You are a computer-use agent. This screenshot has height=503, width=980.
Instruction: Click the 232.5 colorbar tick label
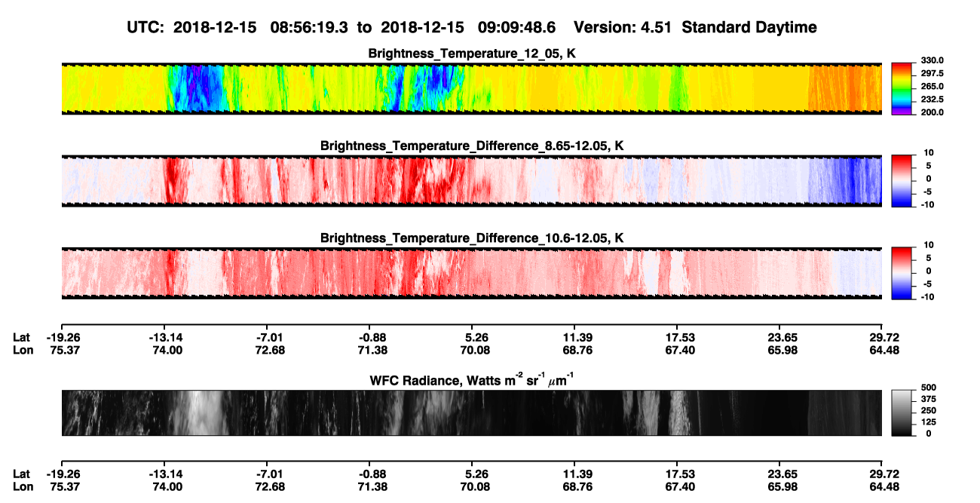932,100
